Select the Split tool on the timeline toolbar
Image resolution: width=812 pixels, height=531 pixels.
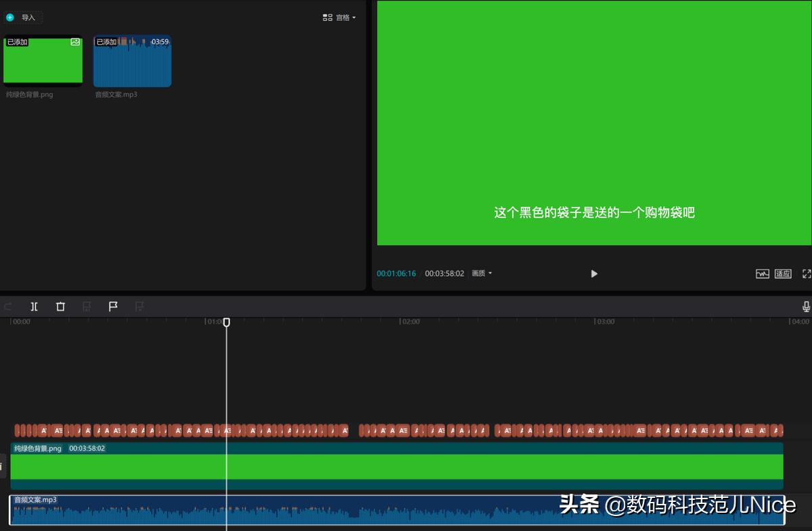pos(34,306)
